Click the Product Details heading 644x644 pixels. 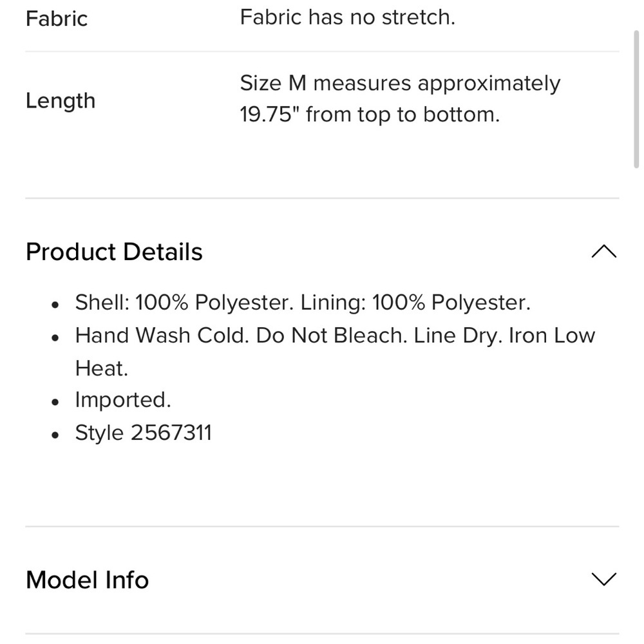tap(114, 251)
